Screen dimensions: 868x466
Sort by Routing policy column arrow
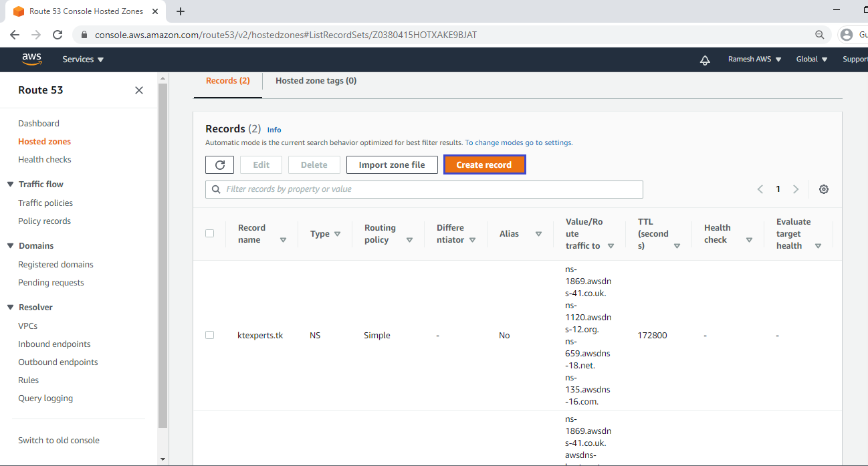tap(409, 240)
